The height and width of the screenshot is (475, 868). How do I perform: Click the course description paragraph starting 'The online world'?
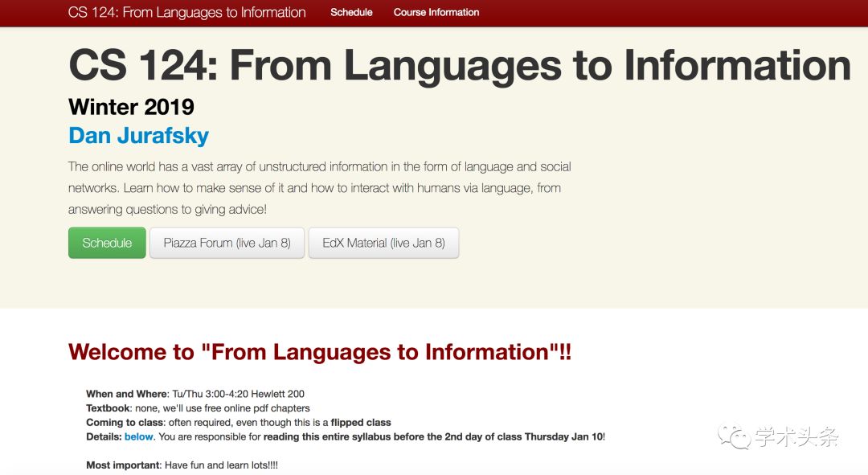319,188
